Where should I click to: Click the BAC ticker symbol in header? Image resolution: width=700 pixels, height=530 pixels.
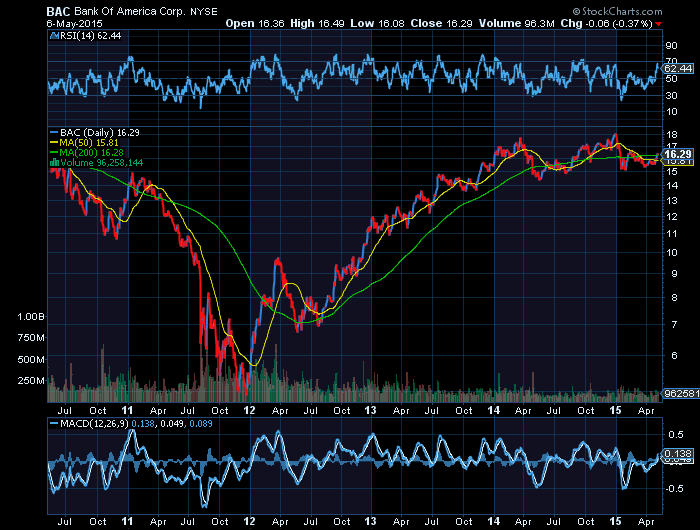coord(58,12)
